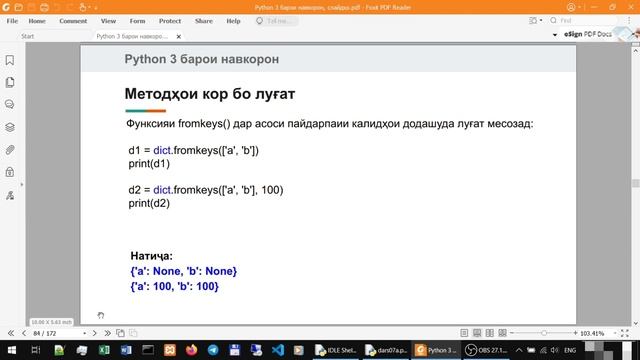The image size is (640, 360).
Task: Open the tab list dropdown arrow
Action: [x=555, y=35]
